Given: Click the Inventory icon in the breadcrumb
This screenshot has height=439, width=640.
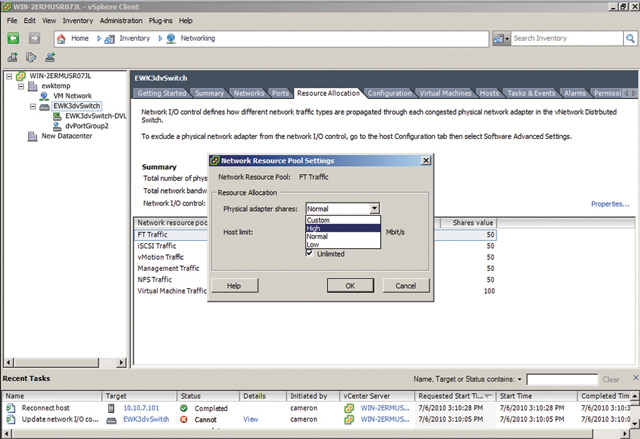Looking at the screenshot, I should pos(109,39).
